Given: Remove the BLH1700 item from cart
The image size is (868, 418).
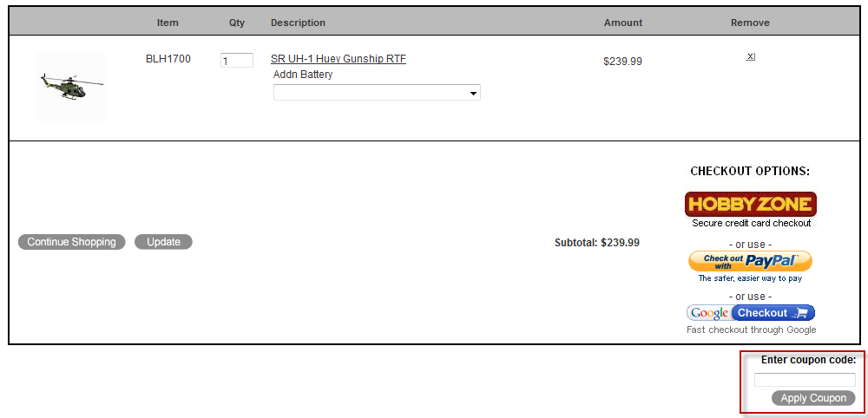Looking at the screenshot, I should pos(750,56).
